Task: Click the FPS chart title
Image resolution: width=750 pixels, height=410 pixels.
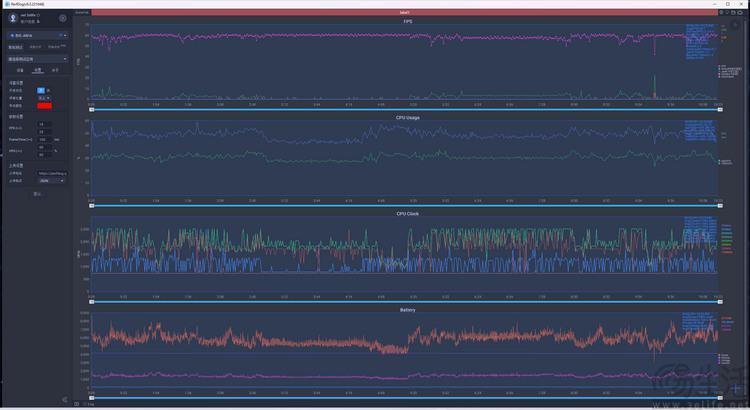Action: click(407, 20)
